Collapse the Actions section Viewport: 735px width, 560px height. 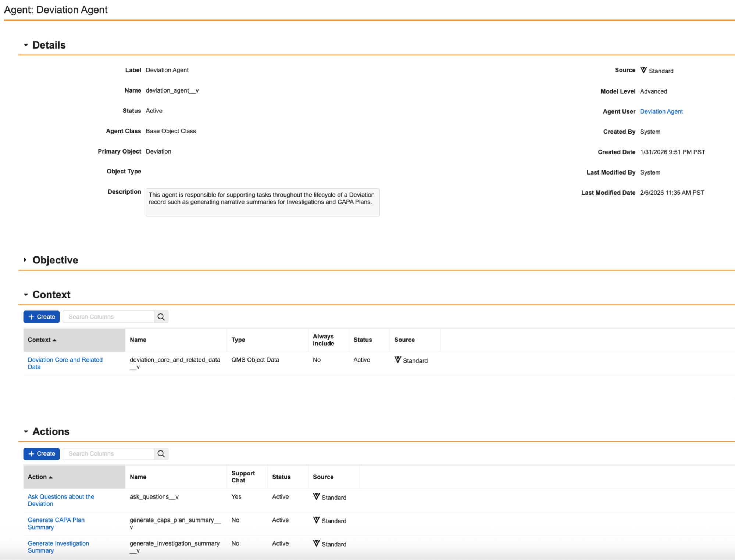(x=26, y=432)
